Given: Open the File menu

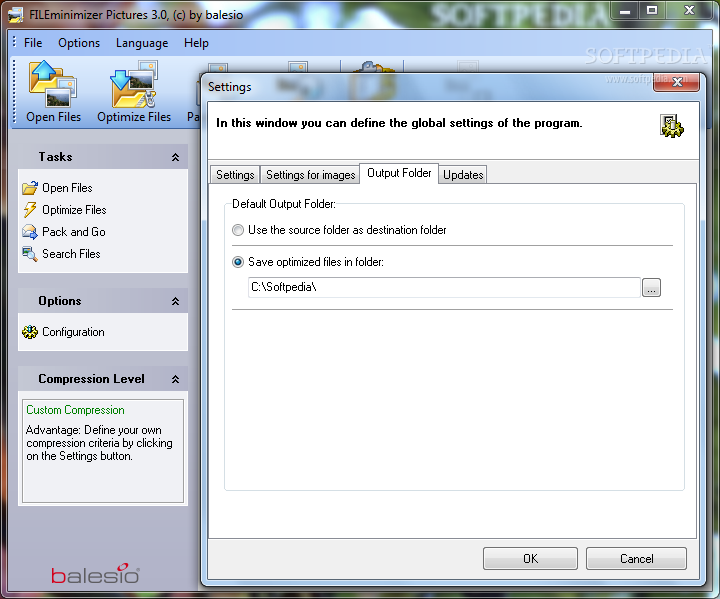Looking at the screenshot, I should pos(33,43).
